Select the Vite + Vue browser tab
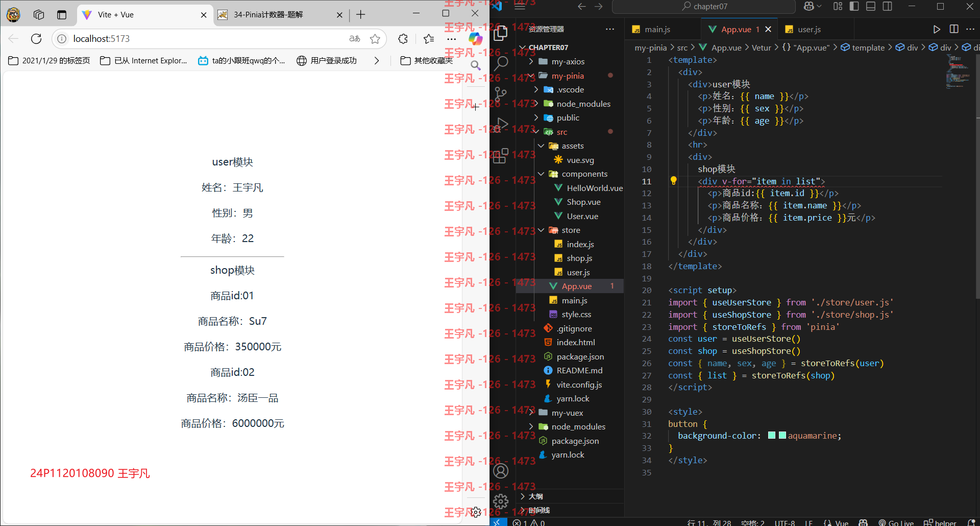Screen dimensions: 980x526 (x=145, y=15)
